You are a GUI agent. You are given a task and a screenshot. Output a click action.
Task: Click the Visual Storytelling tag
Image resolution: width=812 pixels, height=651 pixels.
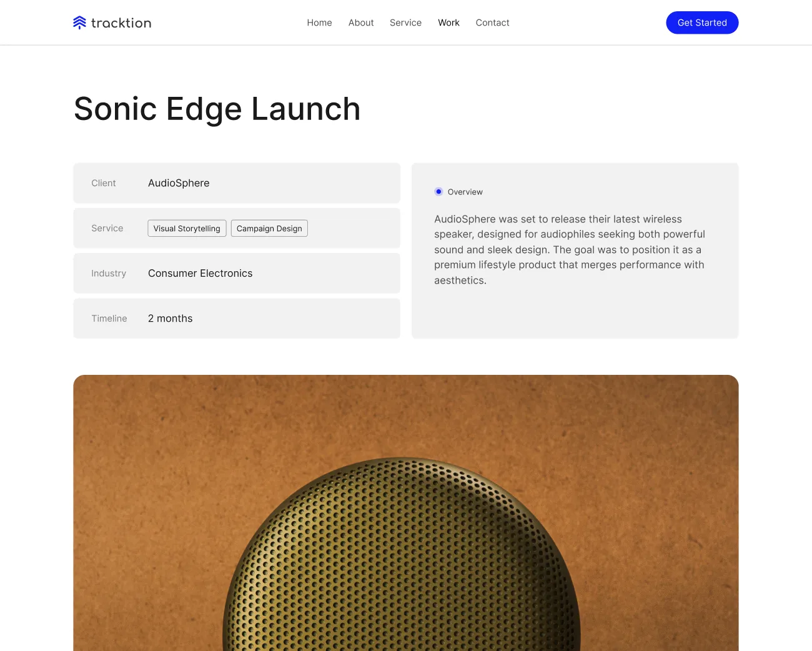187,229
